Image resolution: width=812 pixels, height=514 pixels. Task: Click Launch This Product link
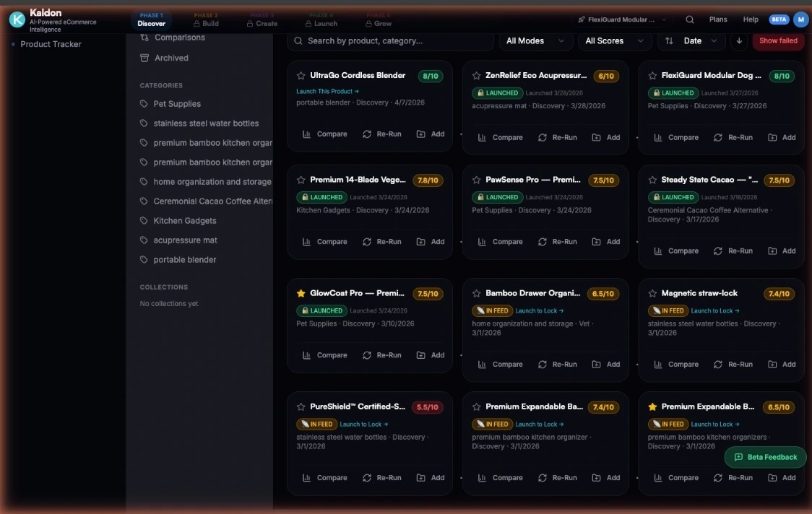327,91
